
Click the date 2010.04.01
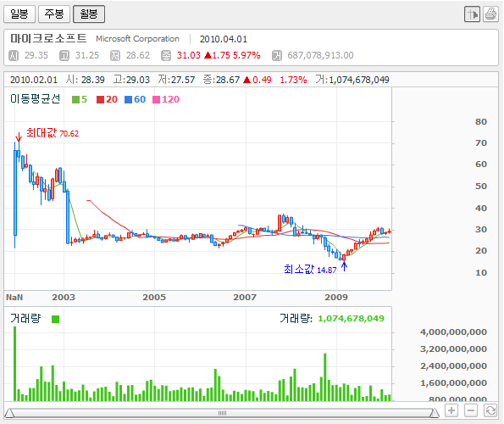pos(224,39)
